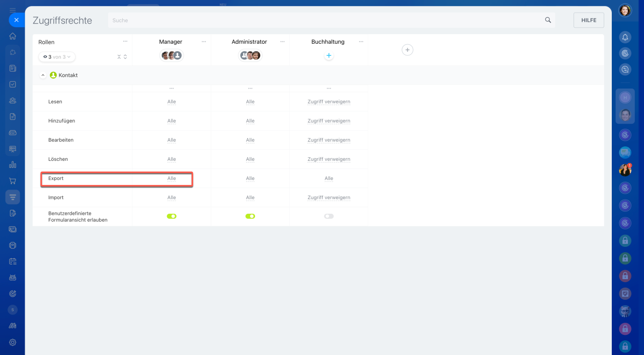Open the blue chat bubble in the right panel
Image resolution: width=644 pixels, height=355 pixels.
point(625,152)
